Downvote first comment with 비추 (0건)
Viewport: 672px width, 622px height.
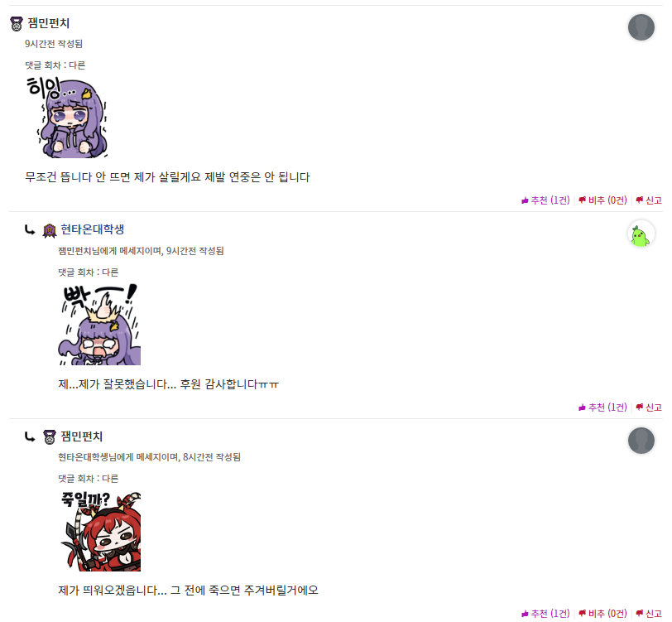coord(603,200)
